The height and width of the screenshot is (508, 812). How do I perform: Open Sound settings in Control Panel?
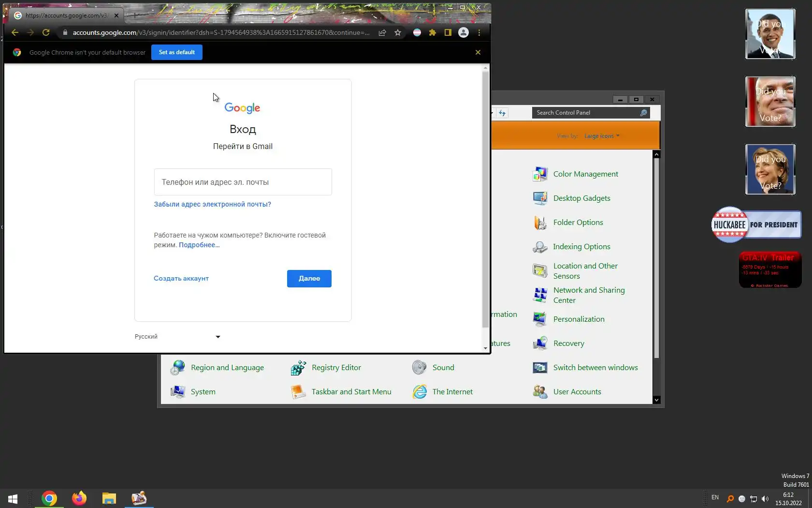tap(433, 368)
